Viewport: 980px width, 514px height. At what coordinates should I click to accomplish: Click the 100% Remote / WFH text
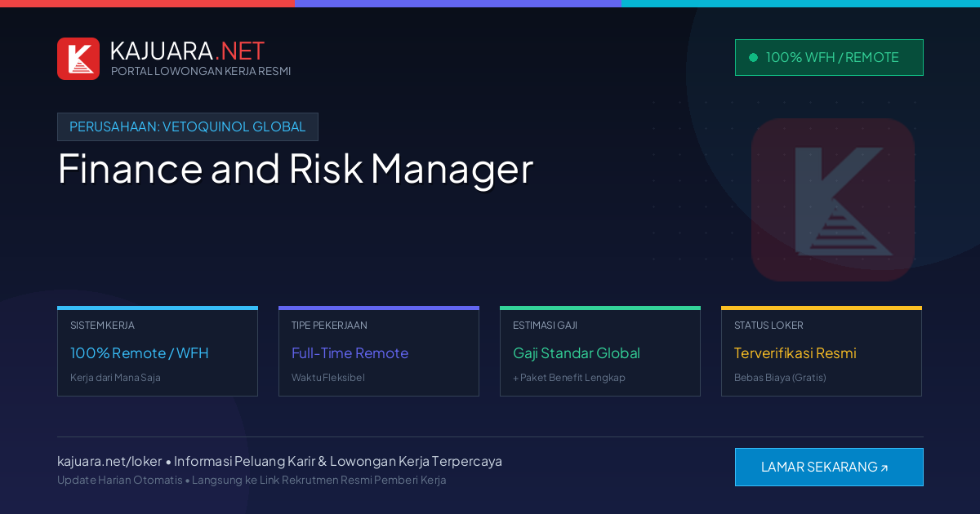140,353
